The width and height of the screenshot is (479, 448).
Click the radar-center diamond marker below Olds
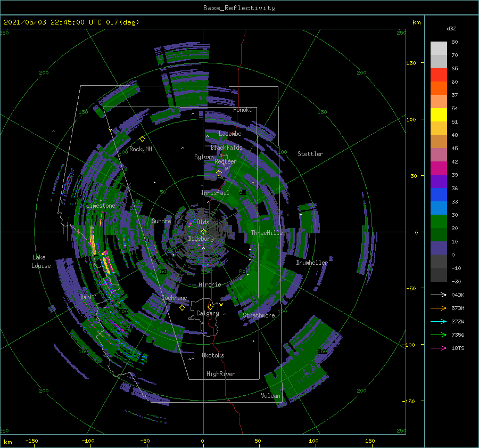pos(203,232)
